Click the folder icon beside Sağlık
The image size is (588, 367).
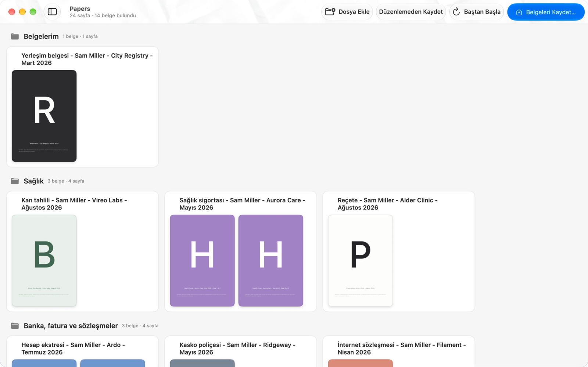15,181
